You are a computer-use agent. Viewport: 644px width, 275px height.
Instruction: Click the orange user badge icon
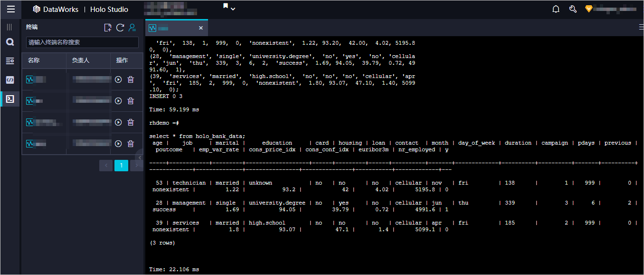point(589,9)
